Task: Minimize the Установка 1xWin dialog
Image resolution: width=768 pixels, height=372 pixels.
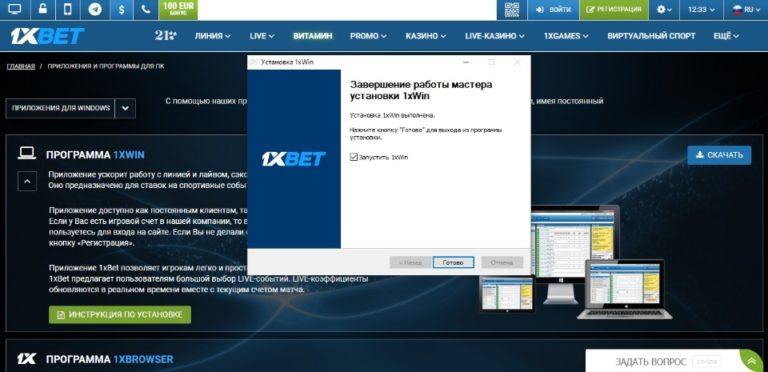Action: coord(466,62)
